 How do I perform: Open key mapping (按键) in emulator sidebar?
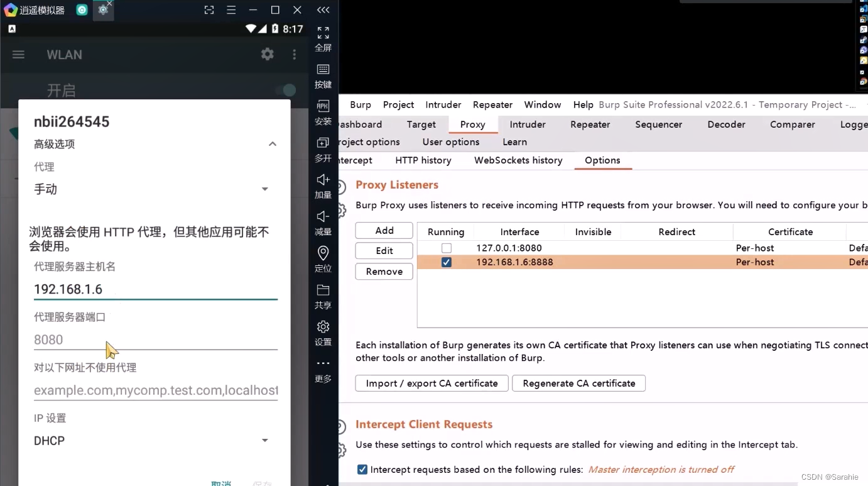pyautogui.click(x=323, y=76)
